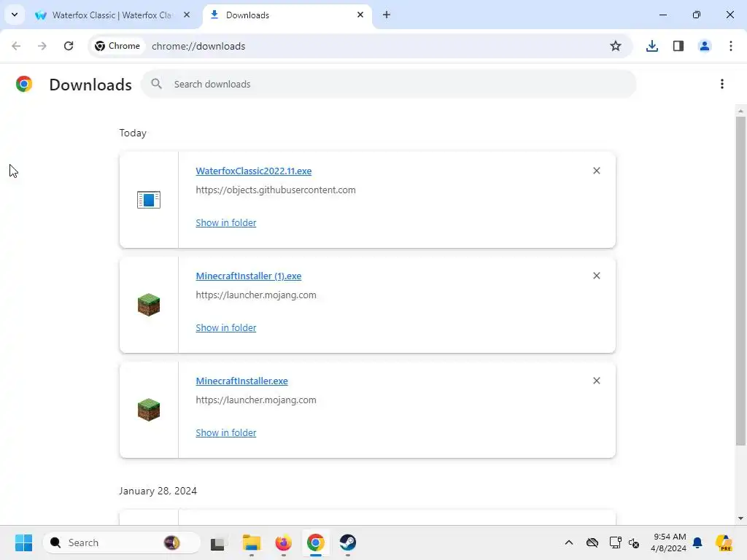Toggle the side panel icon

click(x=678, y=46)
